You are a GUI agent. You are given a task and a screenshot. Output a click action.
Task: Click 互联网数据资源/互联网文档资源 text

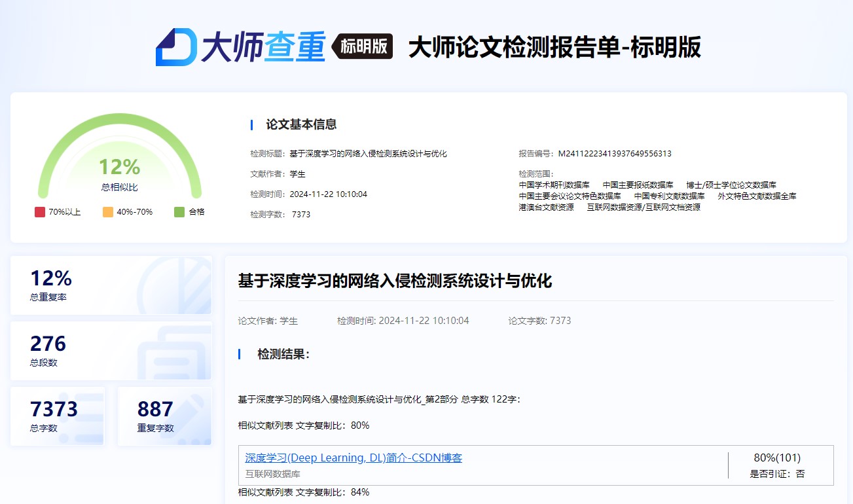coord(644,207)
